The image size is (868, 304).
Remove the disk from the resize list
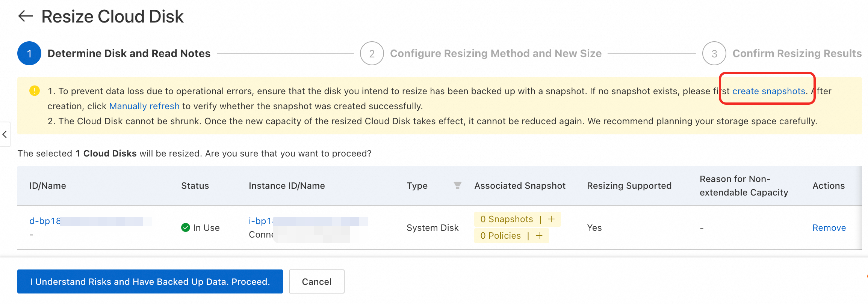[x=829, y=228]
